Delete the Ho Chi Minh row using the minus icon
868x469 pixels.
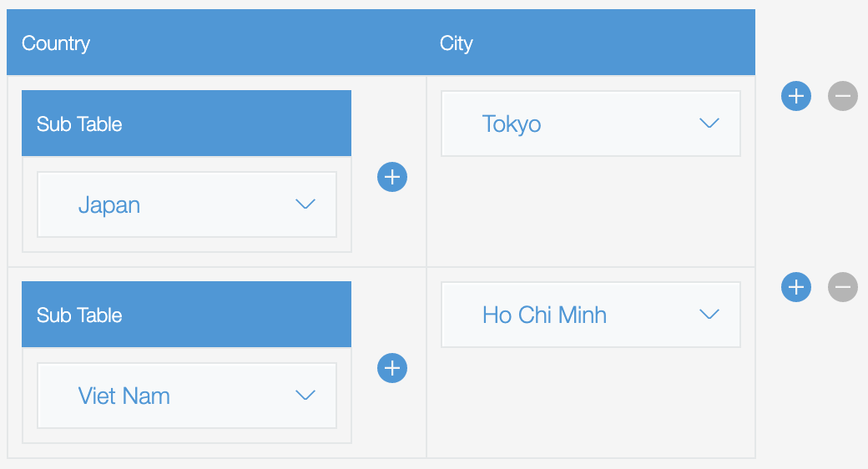(x=843, y=288)
